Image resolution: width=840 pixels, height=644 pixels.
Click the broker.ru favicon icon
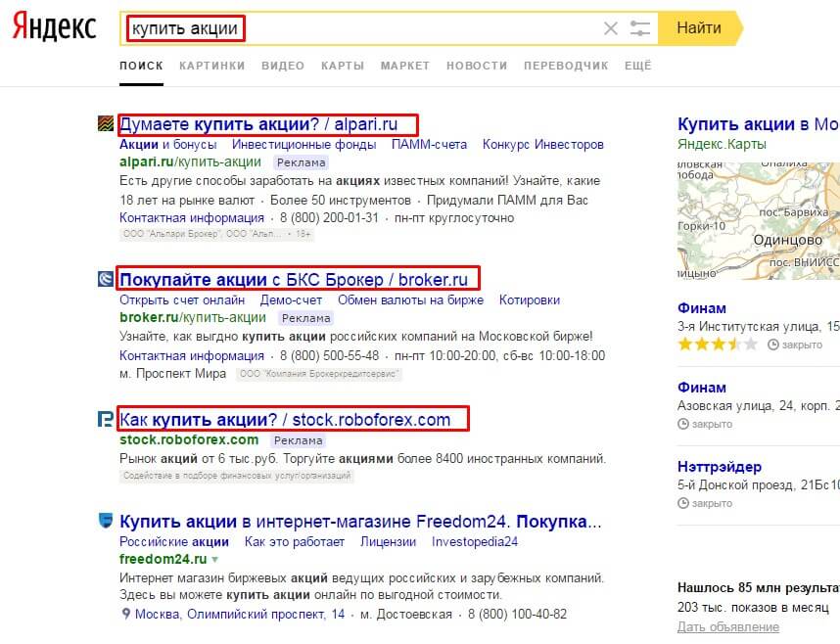coord(106,279)
